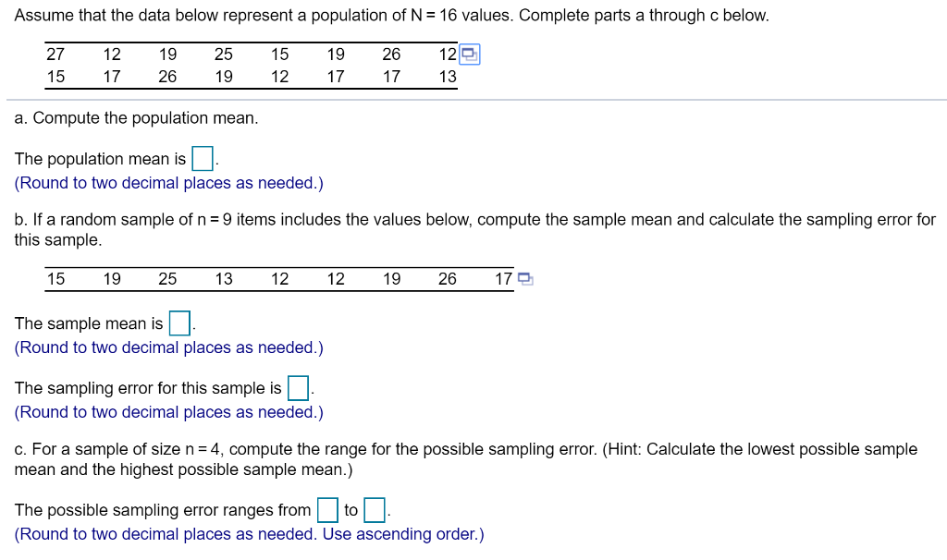This screenshot has height=560, width=947.
Task: Select the value 27 in the population table
Action: click(55, 54)
